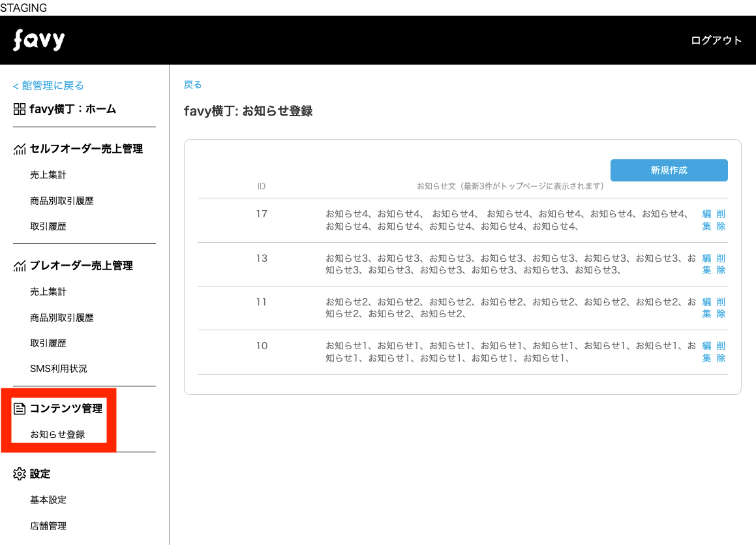Screen dimensions: 756x545
Task: Delete notice with ID 13
Action: tap(721, 264)
